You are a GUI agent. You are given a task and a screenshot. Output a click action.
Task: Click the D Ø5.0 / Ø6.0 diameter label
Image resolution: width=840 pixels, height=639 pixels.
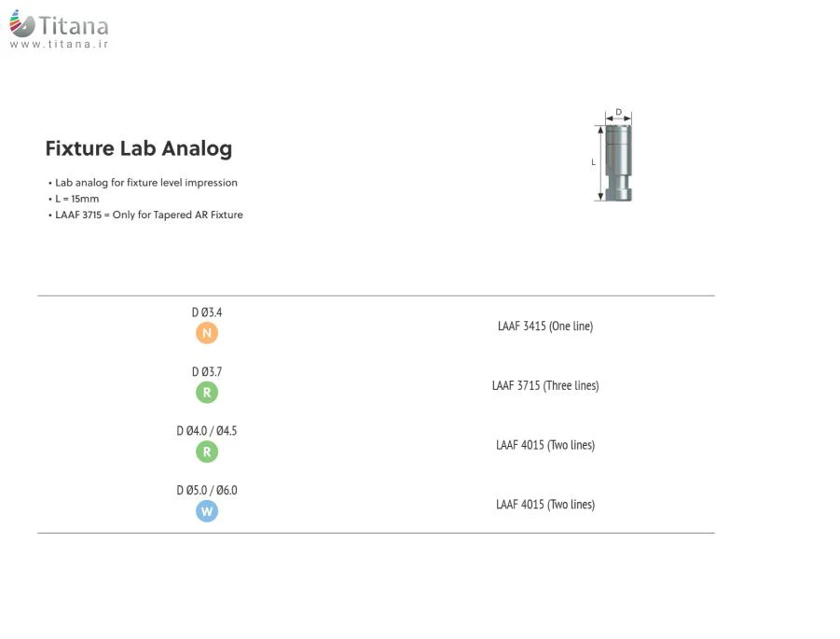pyautogui.click(x=207, y=490)
